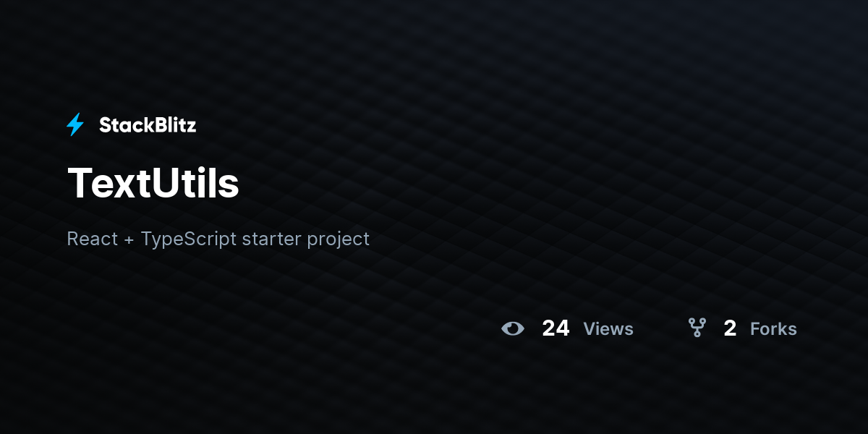The width and height of the screenshot is (868, 434).
Task: Click the number 2 fork count
Action: (x=730, y=328)
